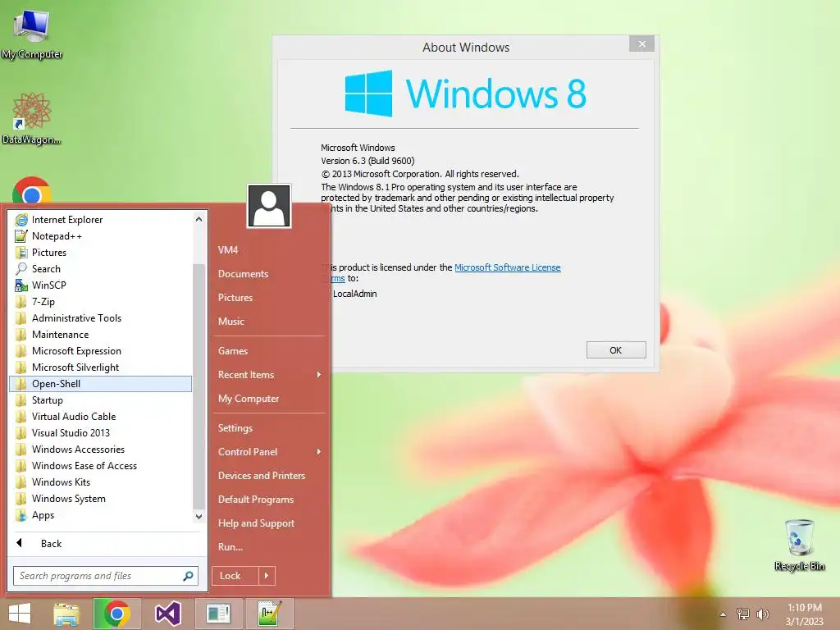
Task: Open Visual Studio from the taskbar
Action: pos(167,614)
